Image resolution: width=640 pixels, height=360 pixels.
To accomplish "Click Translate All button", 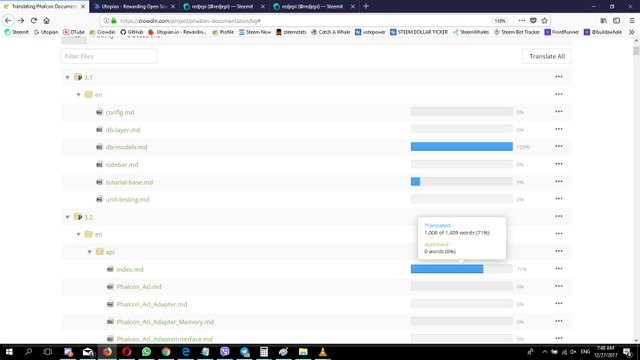I will click(547, 56).
